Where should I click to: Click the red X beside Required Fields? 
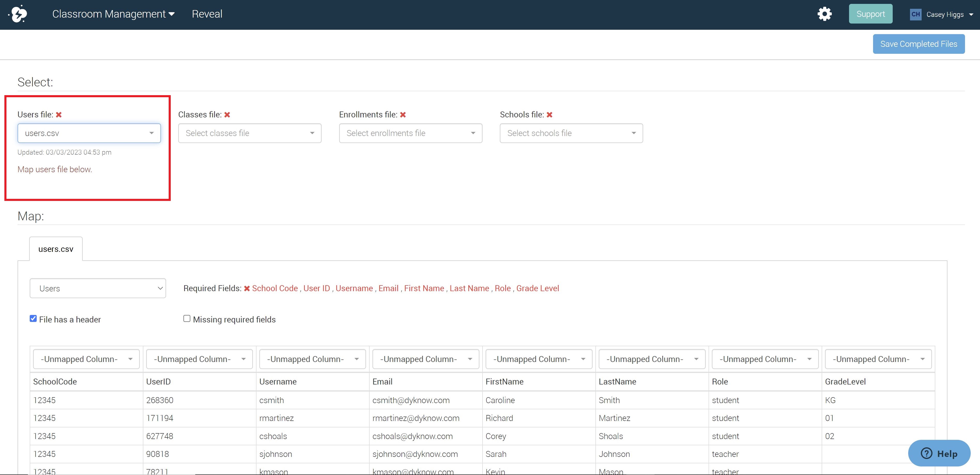click(247, 288)
